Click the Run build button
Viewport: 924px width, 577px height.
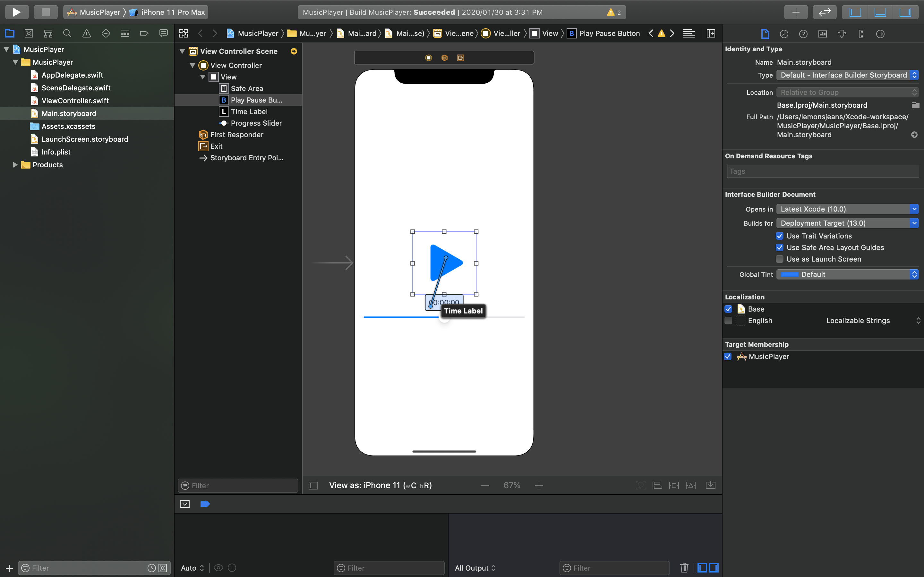(x=16, y=12)
